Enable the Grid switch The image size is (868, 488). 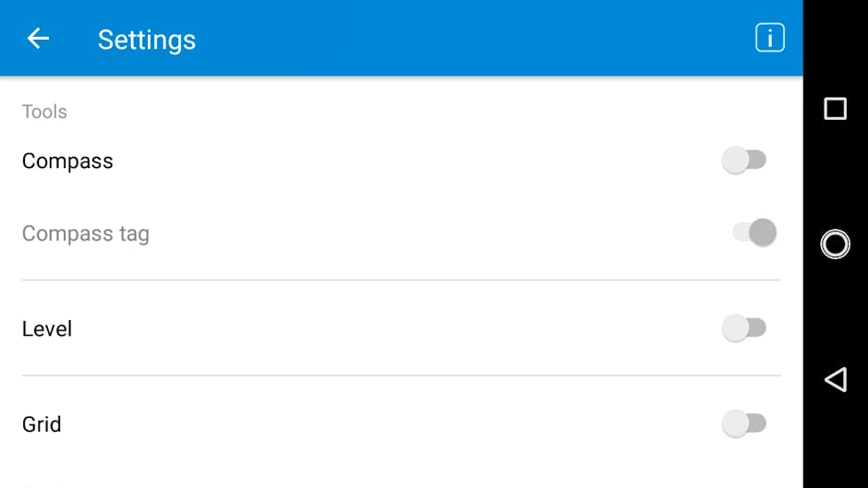744,423
